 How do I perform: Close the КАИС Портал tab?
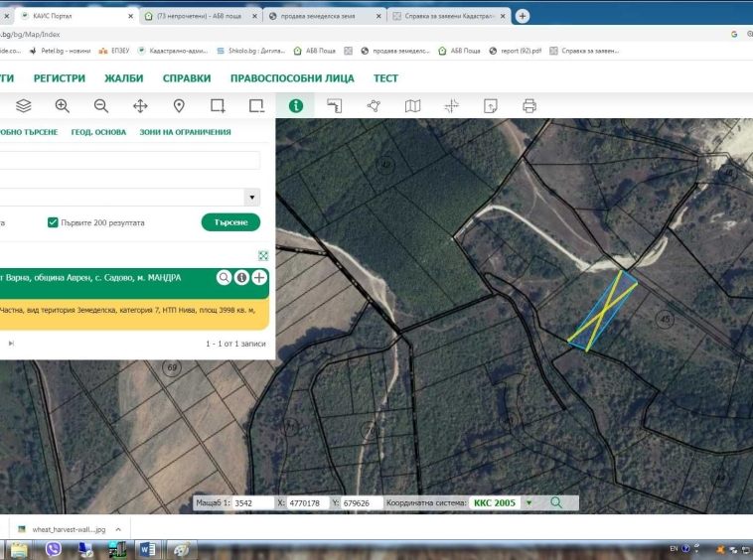(130, 16)
